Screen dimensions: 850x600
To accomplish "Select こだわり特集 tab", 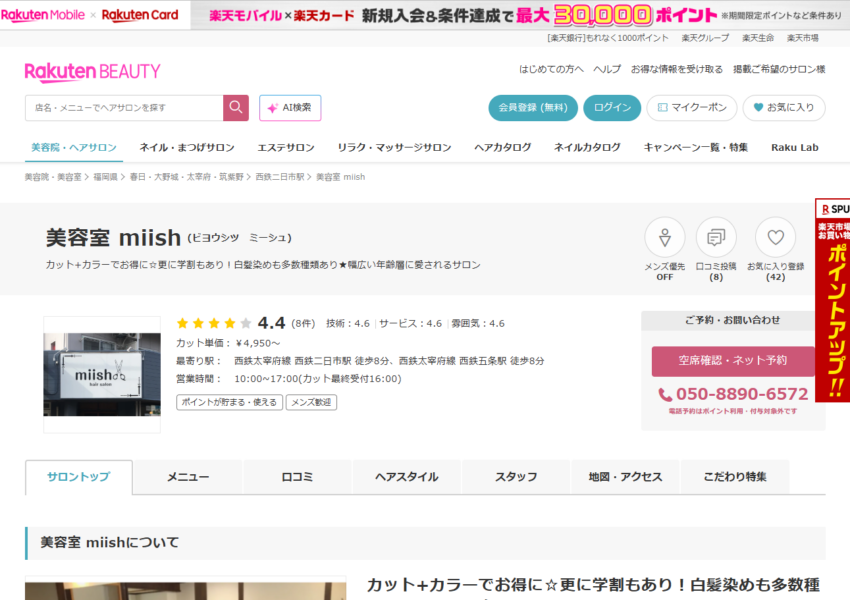I will click(x=735, y=477).
